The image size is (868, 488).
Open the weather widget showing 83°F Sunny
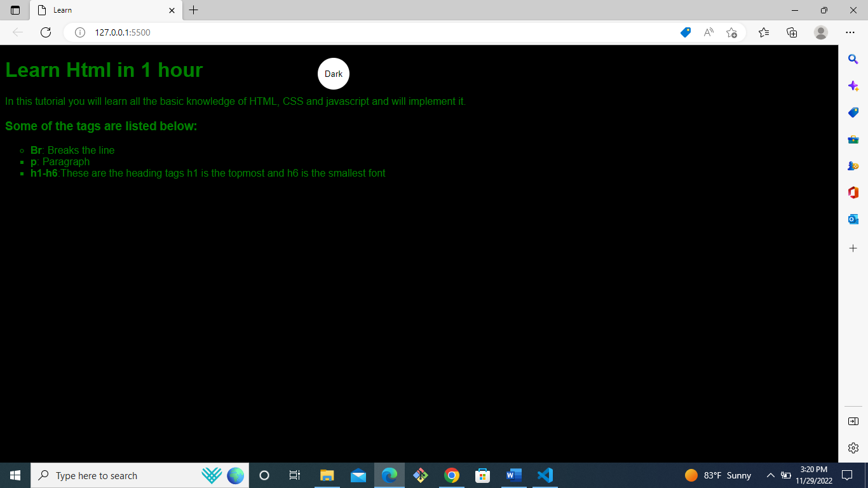click(x=718, y=475)
